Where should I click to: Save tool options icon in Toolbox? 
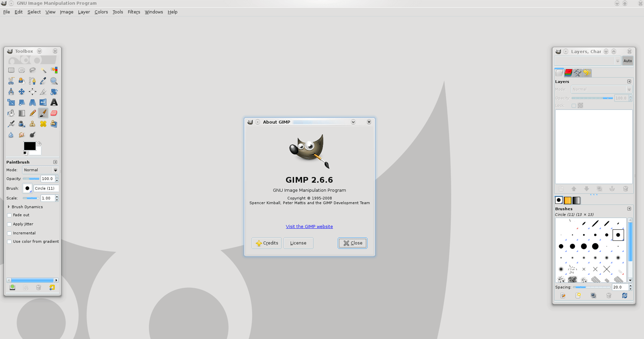point(12,288)
